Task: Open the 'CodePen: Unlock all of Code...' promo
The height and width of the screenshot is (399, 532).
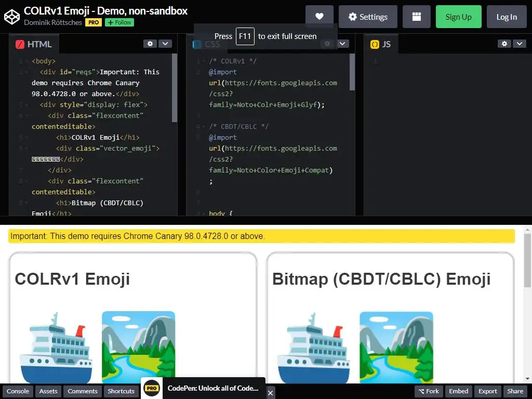Action: (x=212, y=388)
